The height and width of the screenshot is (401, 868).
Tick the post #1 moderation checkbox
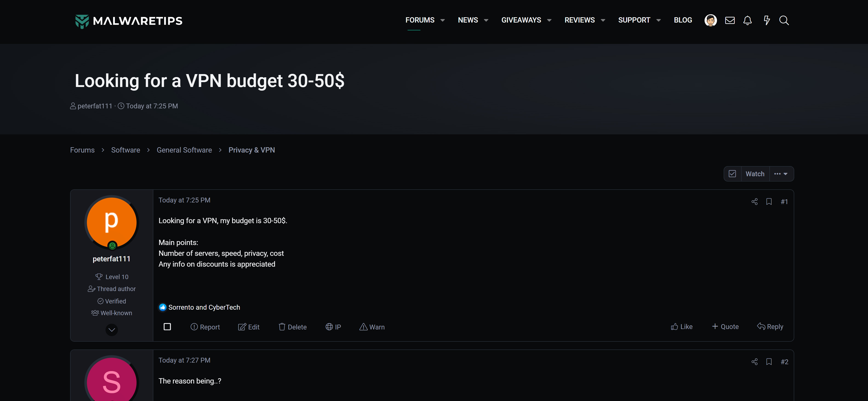tap(167, 326)
